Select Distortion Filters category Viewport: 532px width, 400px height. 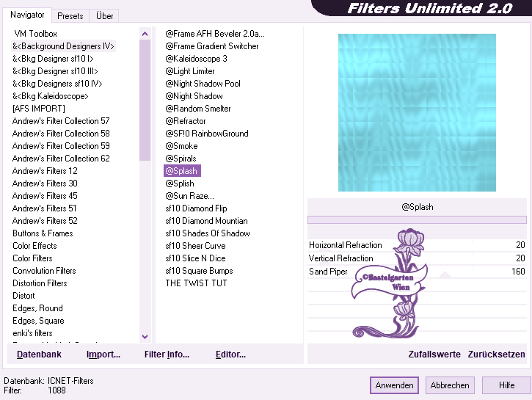pos(40,283)
